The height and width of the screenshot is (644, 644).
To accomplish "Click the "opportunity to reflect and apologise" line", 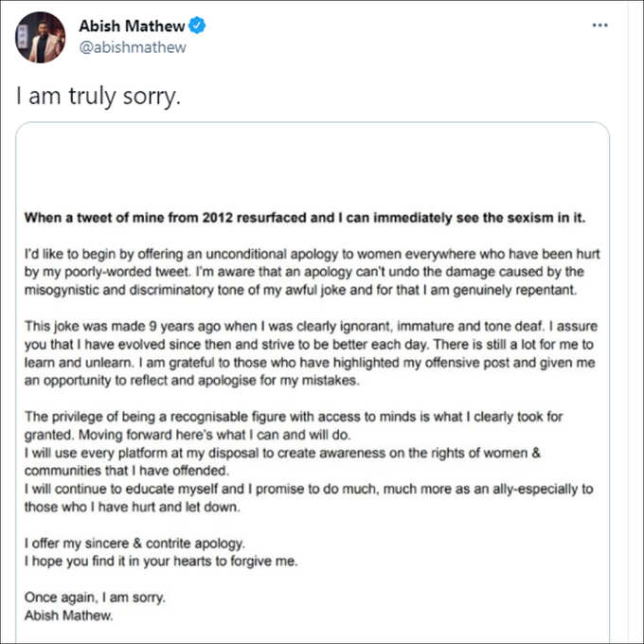I will pos(192,381).
